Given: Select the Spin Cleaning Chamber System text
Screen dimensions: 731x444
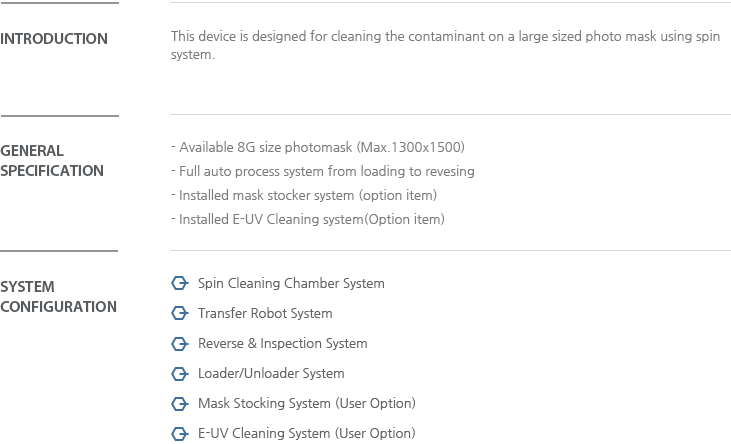Looking at the screenshot, I should pyautogui.click(x=291, y=284).
